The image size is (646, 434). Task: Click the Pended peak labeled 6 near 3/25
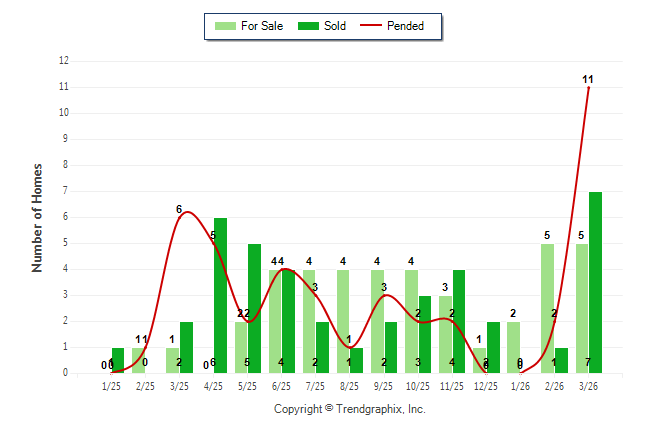pos(186,213)
